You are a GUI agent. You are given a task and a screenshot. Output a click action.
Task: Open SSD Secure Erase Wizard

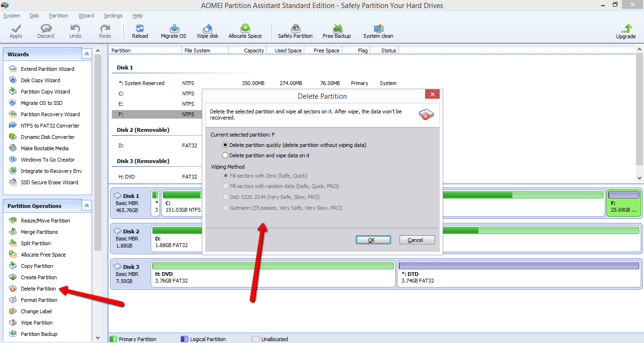point(43,182)
